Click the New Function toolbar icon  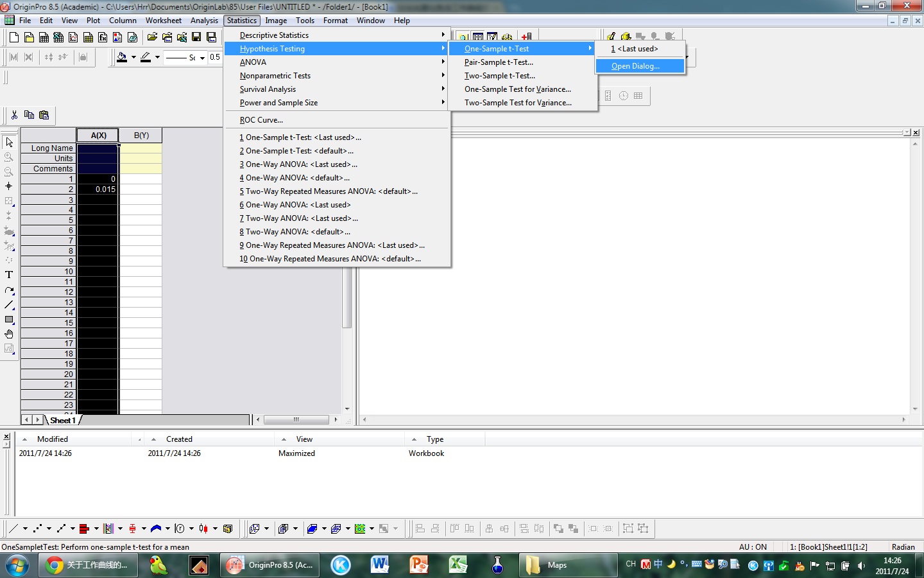[103, 37]
